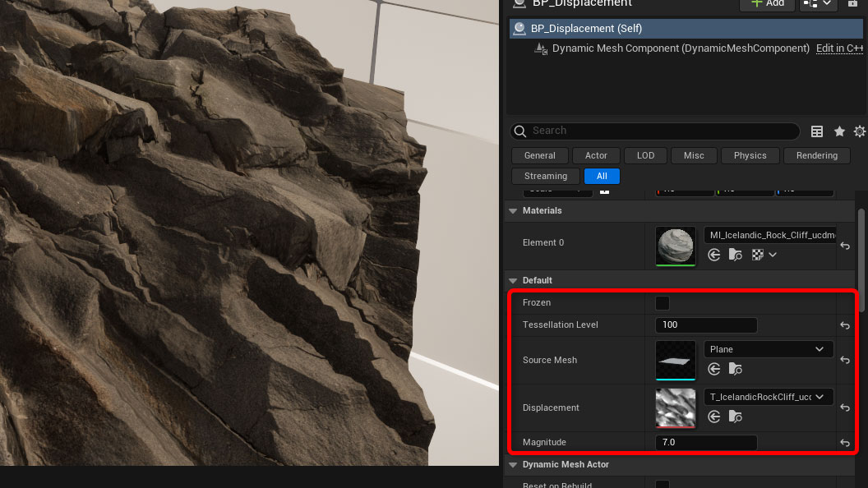The image size is (868, 488).
Task: Click the favorites star in the details panel
Action: click(839, 131)
